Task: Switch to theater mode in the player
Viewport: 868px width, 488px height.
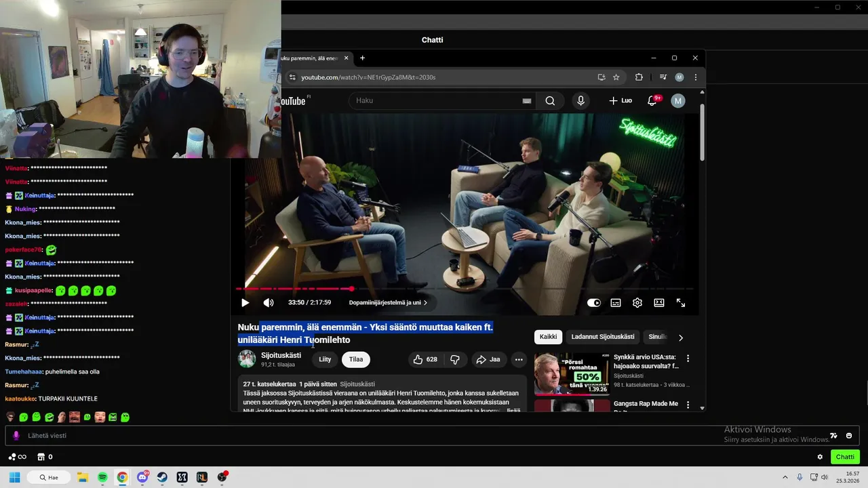Action: click(x=659, y=303)
